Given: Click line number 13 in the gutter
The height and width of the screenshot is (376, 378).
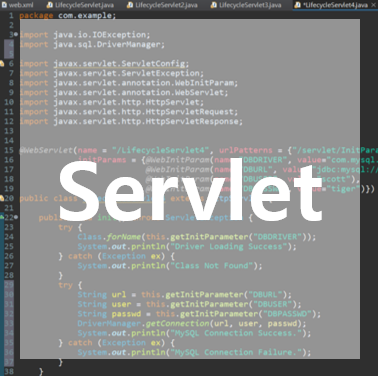Looking at the screenshot, I should click(9, 131).
